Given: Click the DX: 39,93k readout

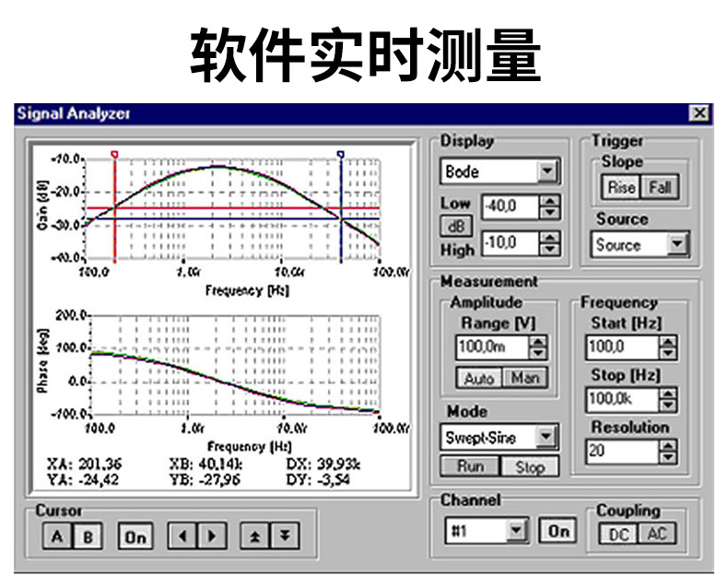Looking at the screenshot, I should (x=323, y=464).
